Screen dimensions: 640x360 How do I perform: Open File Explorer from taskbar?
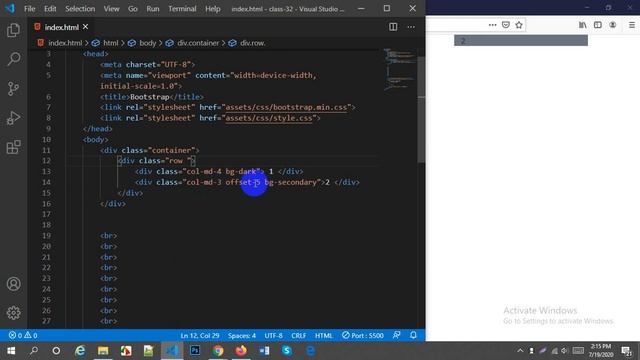103,351
